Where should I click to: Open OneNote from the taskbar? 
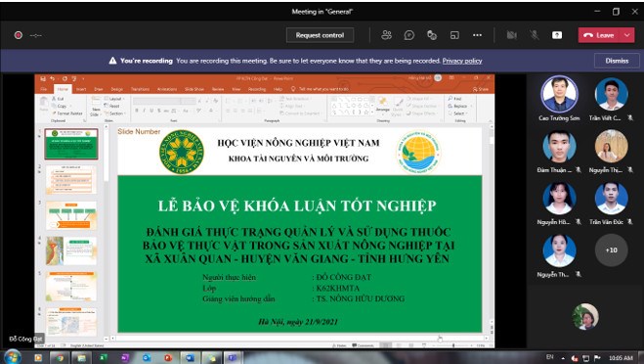tap(125, 358)
